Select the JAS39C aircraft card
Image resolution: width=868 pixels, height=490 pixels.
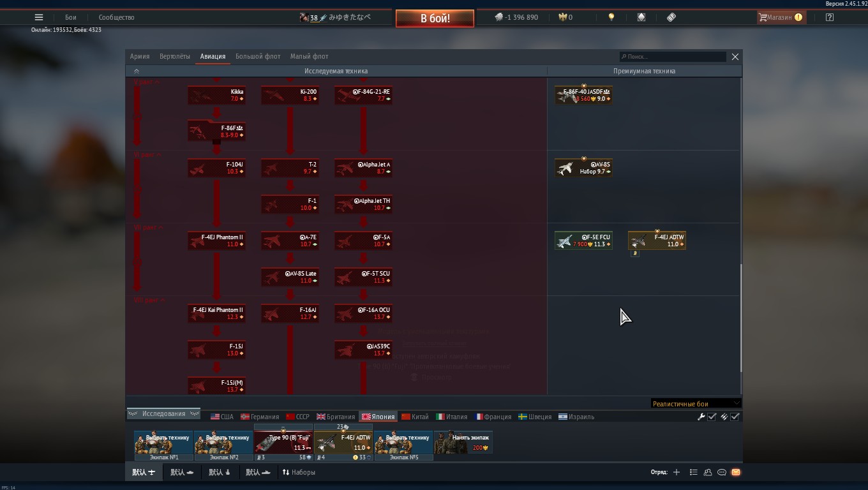tap(364, 350)
